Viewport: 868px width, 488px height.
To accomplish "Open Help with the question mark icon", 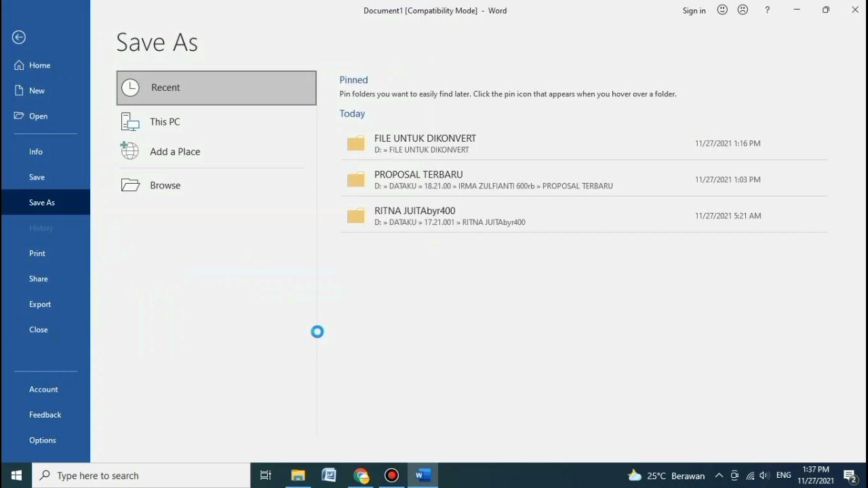I will click(767, 10).
